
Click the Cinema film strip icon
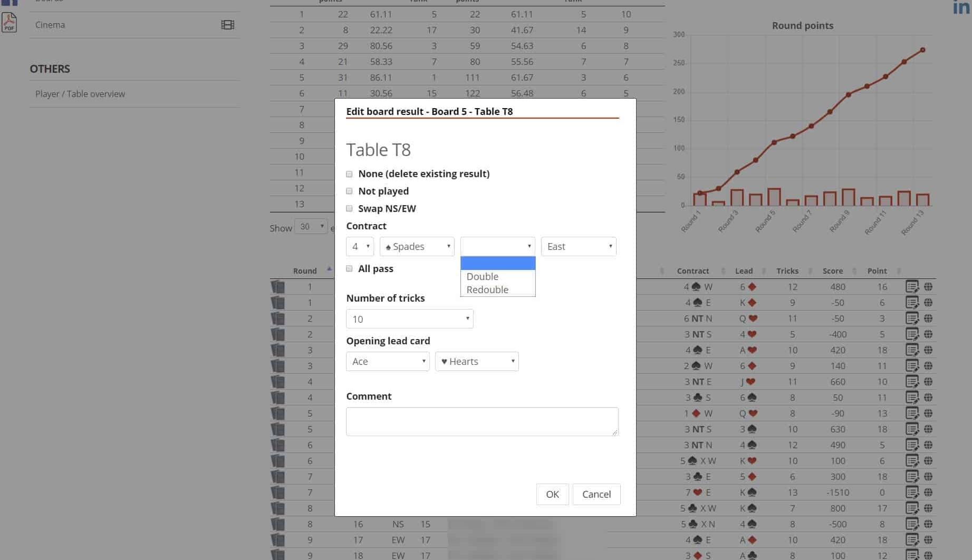pyautogui.click(x=227, y=25)
